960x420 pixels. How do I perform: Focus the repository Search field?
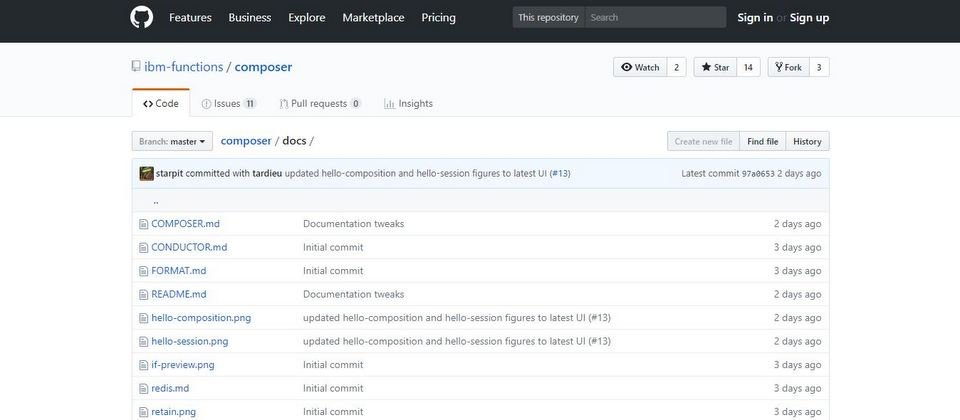(x=655, y=17)
